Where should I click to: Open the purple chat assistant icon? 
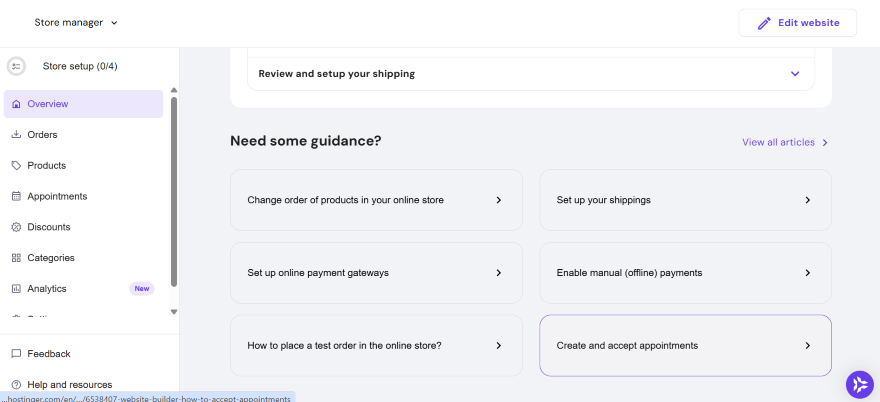pyautogui.click(x=859, y=384)
